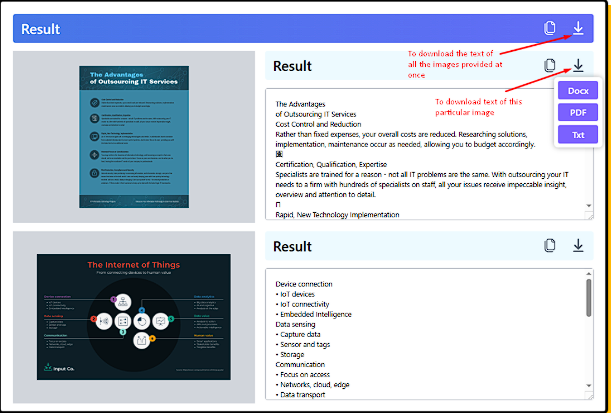The height and width of the screenshot is (413, 611).
Task: Open the Advantages of Outsourcing IT Services thumbnail
Action: (x=134, y=137)
